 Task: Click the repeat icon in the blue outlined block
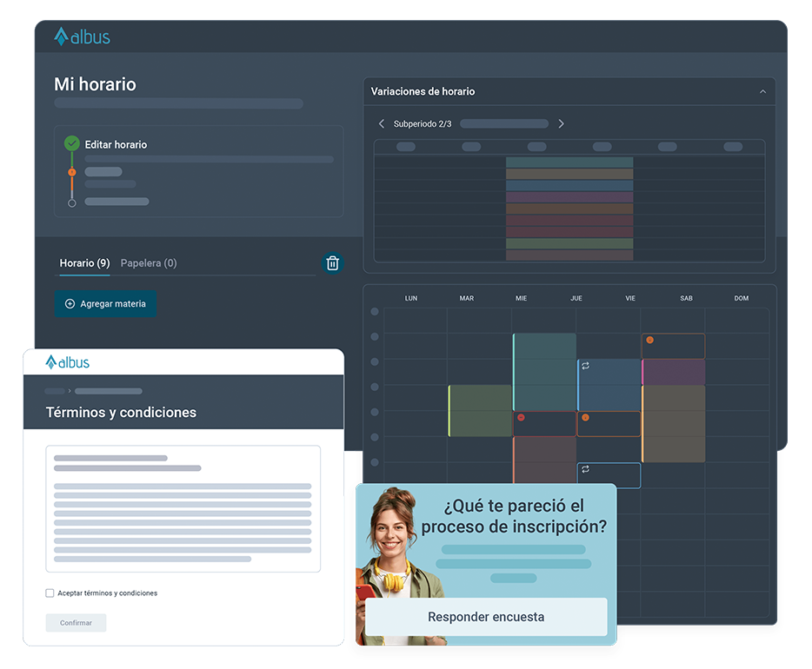coord(585,469)
